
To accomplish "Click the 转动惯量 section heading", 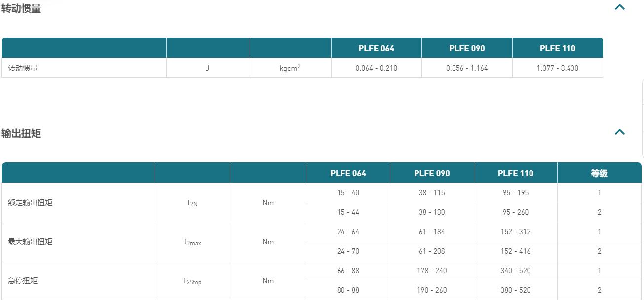I will click(21, 8).
